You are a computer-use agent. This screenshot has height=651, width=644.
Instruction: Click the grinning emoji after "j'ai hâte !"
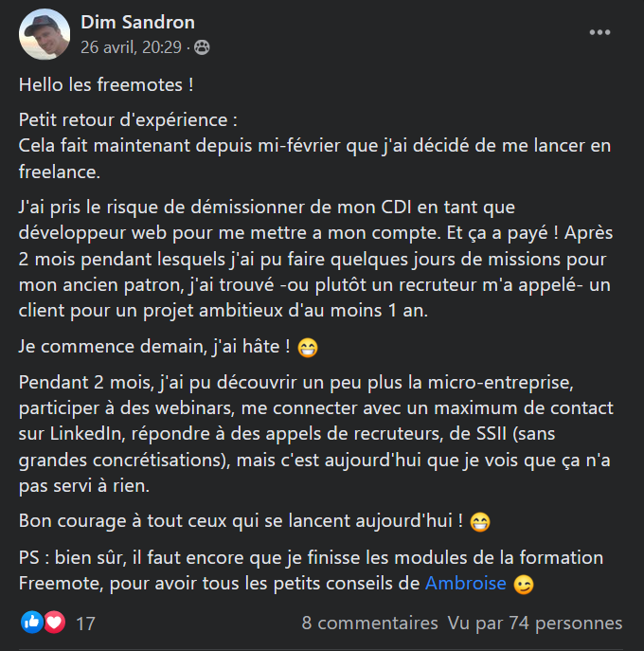pyautogui.click(x=308, y=348)
